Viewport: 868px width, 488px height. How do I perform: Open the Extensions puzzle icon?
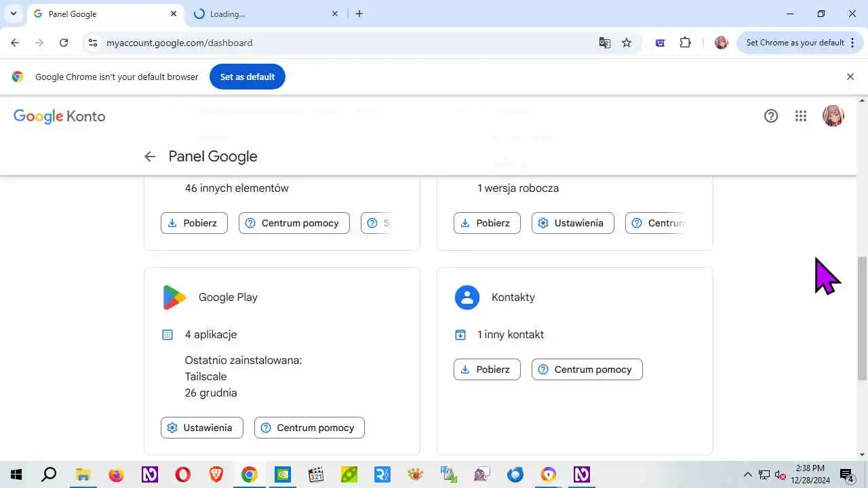point(685,43)
